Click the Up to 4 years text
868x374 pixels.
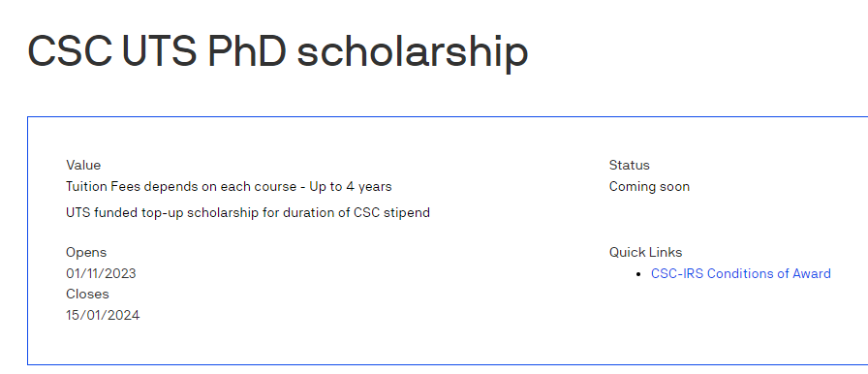click(x=351, y=186)
